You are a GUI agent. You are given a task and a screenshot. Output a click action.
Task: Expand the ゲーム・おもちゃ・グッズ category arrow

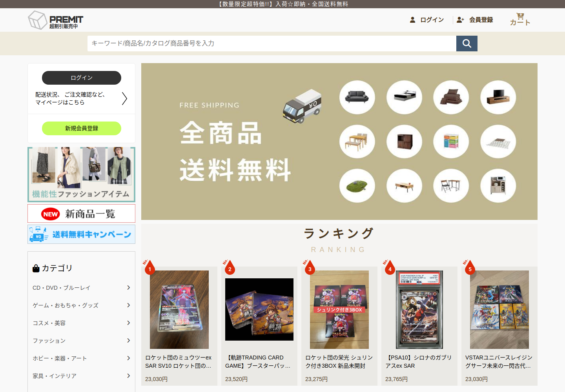pyautogui.click(x=128, y=305)
